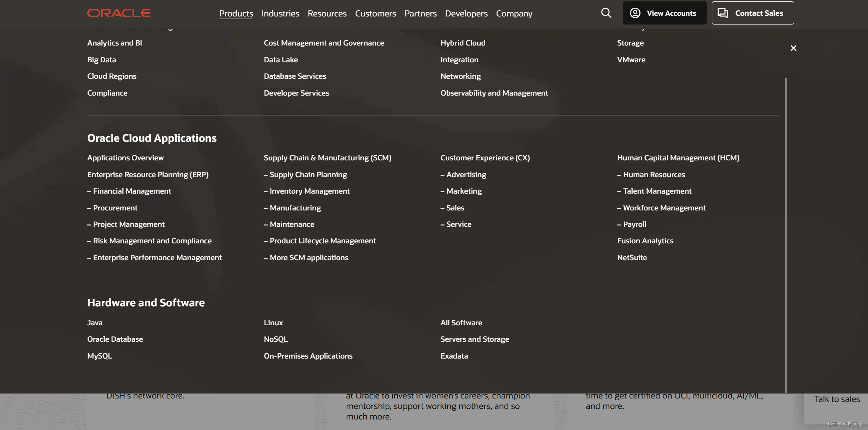This screenshot has height=430, width=868.
Task: Go to Database Services
Action: pyautogui.click(x=295, y=76)
